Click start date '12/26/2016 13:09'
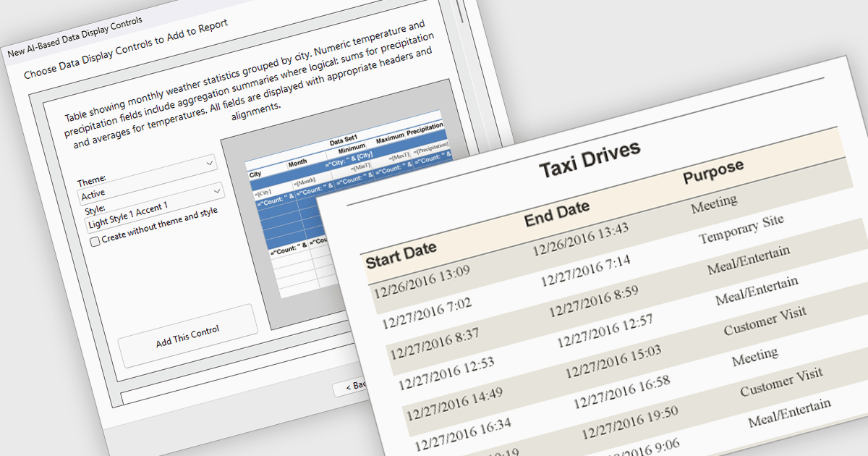 point(421,282)
